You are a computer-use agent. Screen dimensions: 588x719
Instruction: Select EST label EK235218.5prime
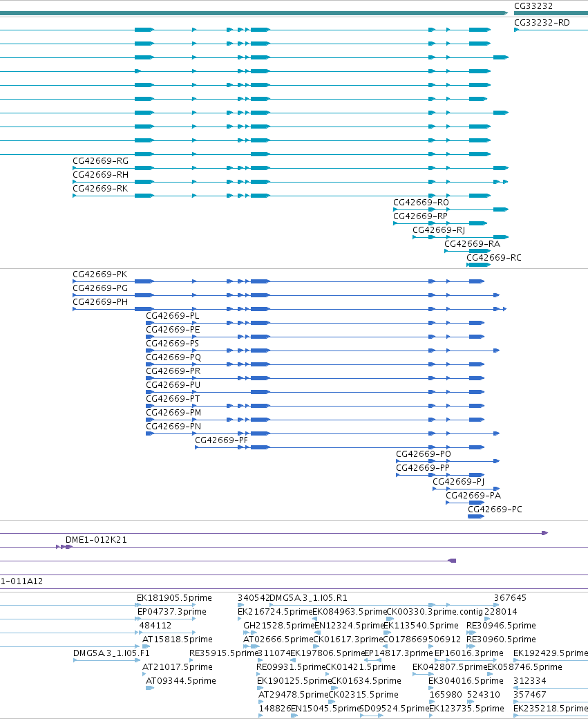551,709
